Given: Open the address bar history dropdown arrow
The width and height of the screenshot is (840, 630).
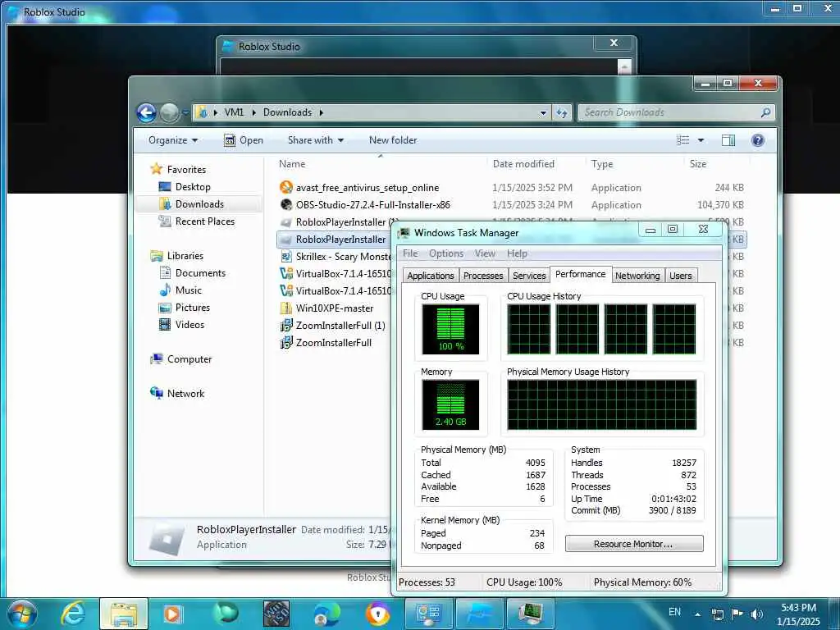Looking at the screenshot, I should (543, 112).
